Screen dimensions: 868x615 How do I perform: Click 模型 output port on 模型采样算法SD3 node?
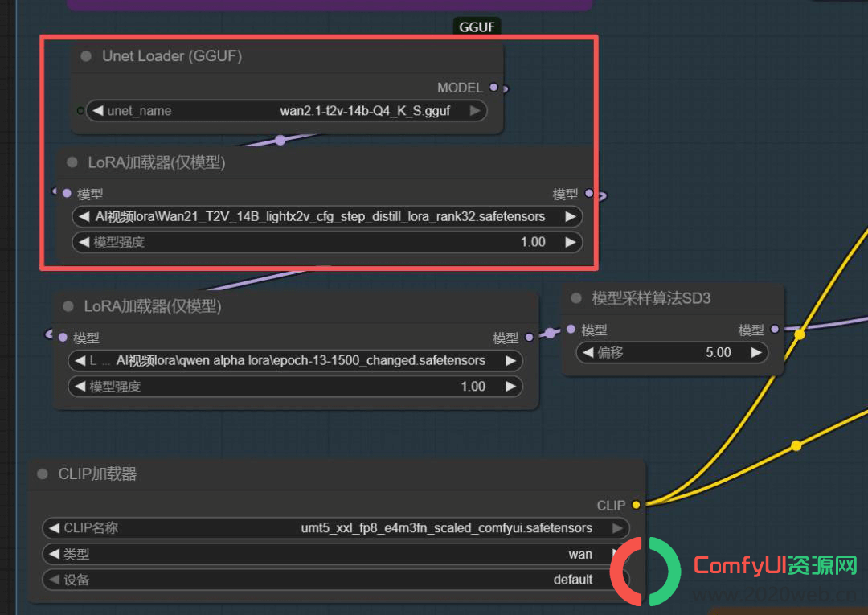pos(775,330)
